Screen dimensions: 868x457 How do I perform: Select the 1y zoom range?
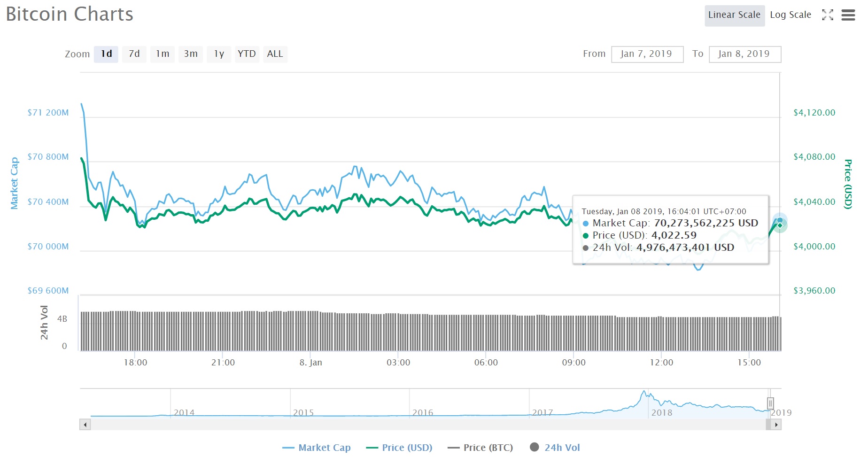[219, 54]
